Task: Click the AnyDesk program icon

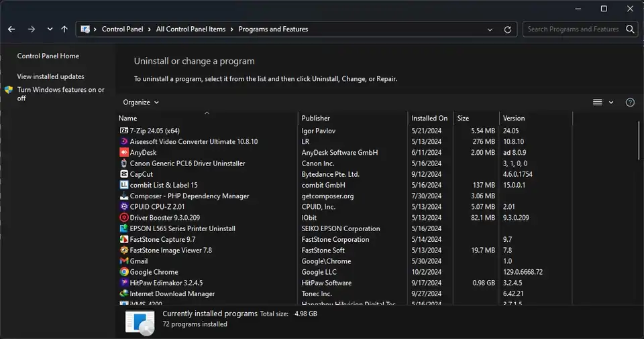Action: pos(123,152)
